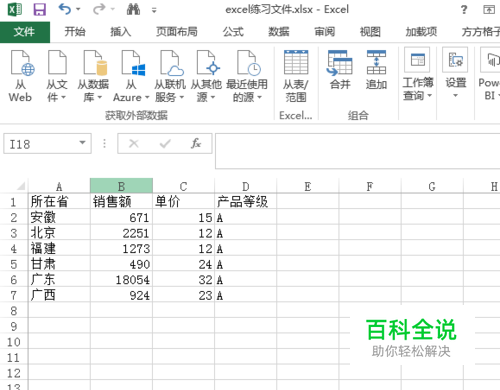Click cell with value 671
Viewport: 500px width, 390px height.
[x=121, y=217]
